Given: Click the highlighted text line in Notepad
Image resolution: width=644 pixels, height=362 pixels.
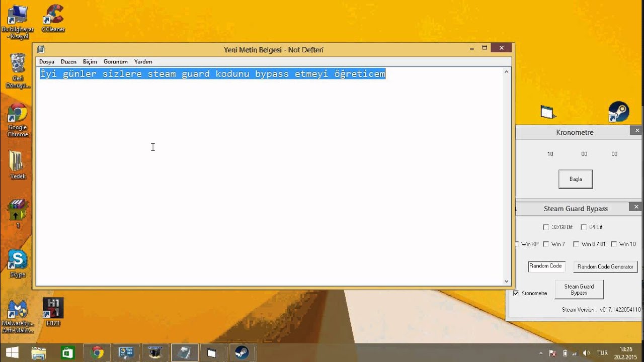Looking at the screenshot, I should (x=213, y=74).
